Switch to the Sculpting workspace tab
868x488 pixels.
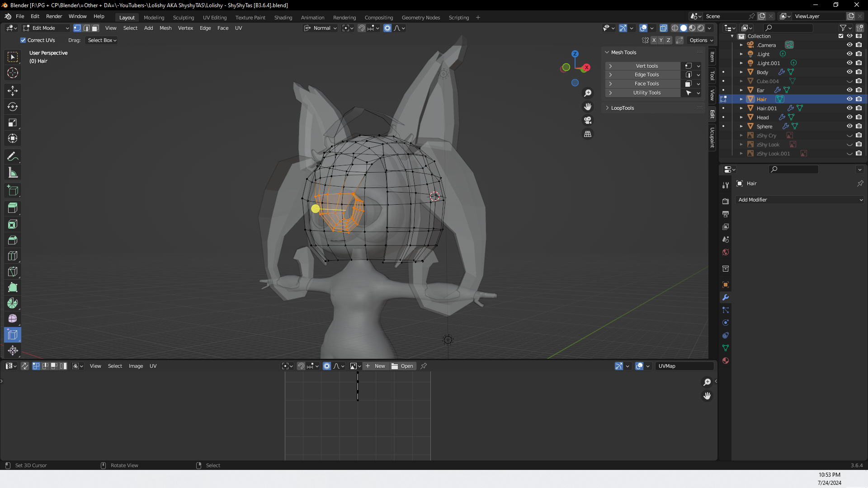[184, 18]
